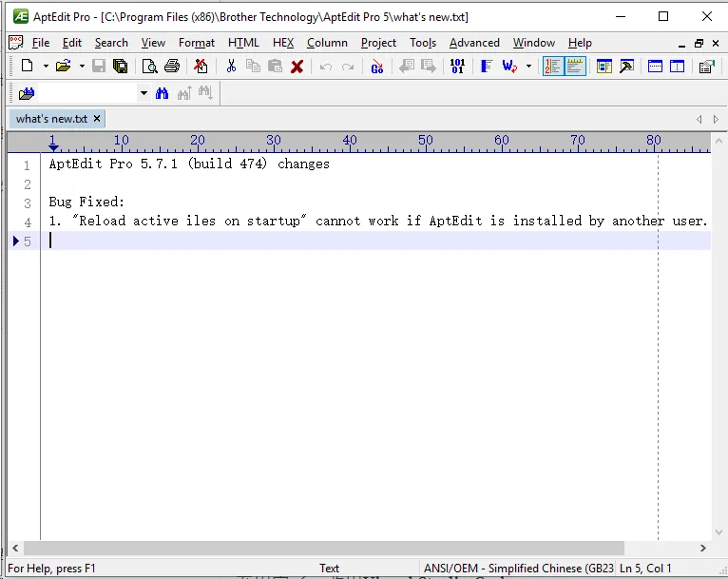Click the Copy icon

(253, 66)
